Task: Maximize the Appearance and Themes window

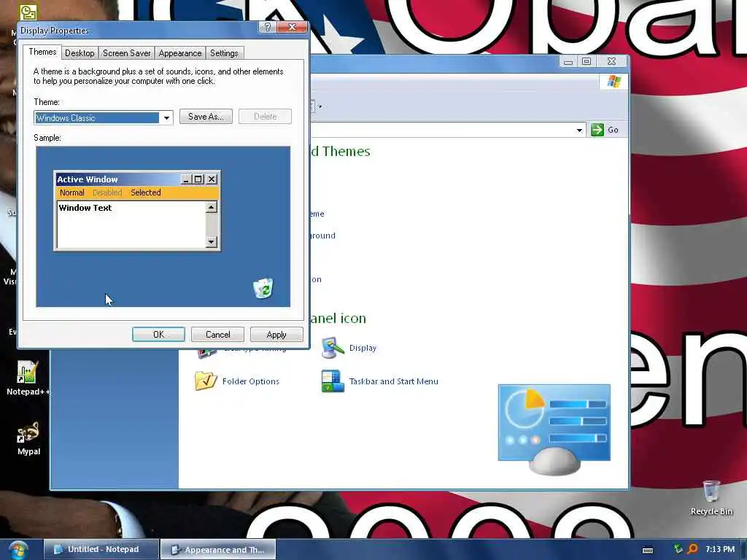Action: (587, 61)
